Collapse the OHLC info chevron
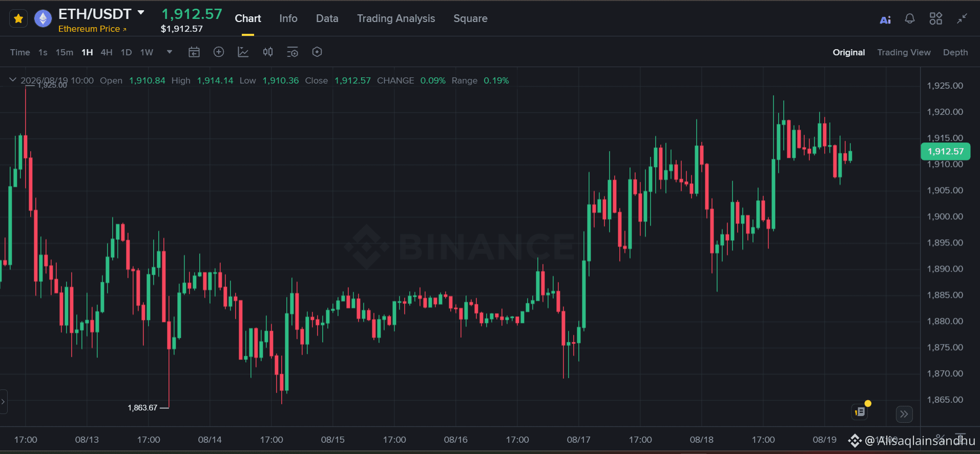Screen dimensions: 980x454 (13, 80)
